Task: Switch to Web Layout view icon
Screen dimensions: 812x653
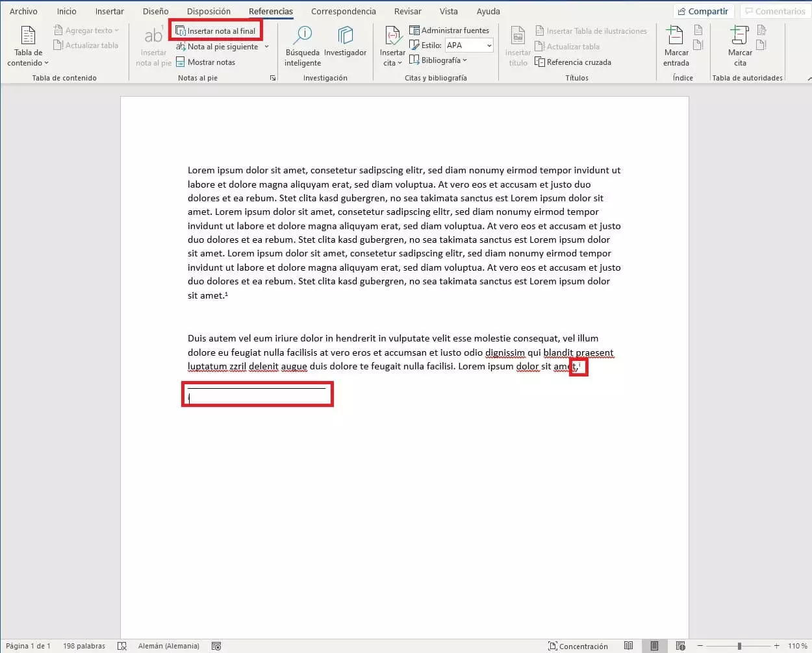Action: 680,646
